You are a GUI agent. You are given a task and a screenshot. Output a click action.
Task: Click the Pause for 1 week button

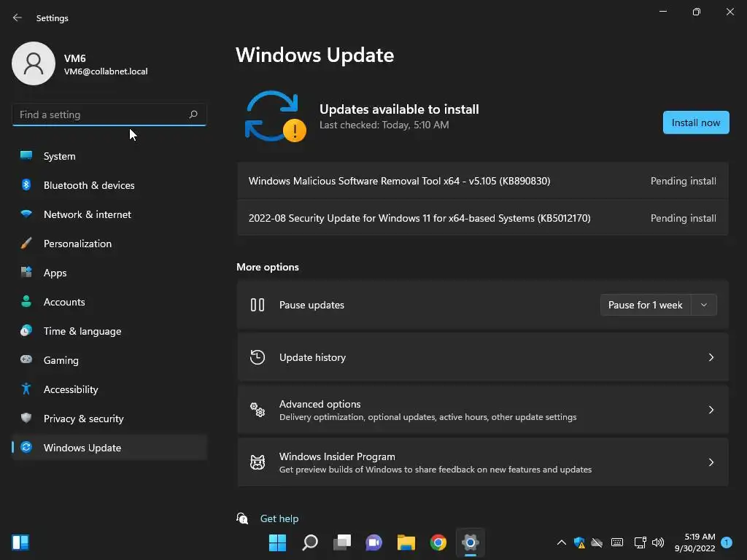tap(645, 305)
